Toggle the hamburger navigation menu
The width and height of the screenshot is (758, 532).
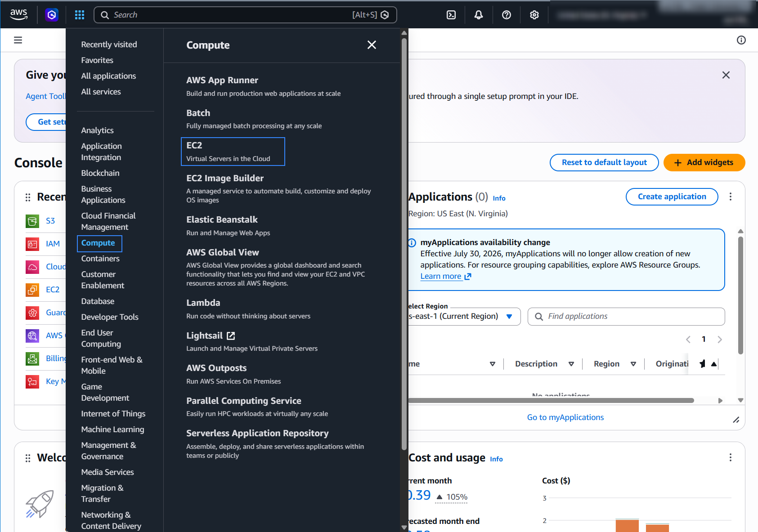tap(18, 40)
